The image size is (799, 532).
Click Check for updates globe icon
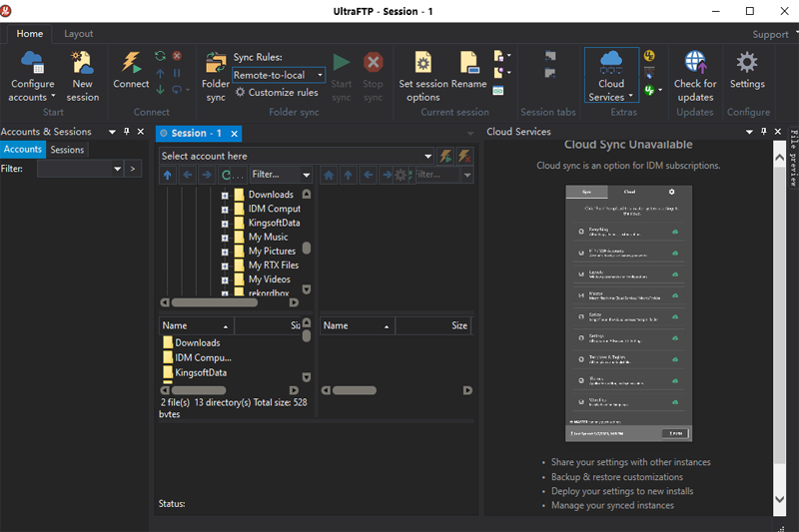pos(694,64)
